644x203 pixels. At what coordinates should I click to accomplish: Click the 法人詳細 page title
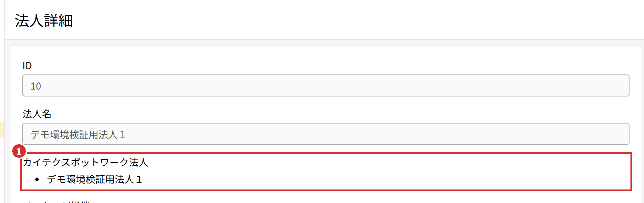(44, 21)
